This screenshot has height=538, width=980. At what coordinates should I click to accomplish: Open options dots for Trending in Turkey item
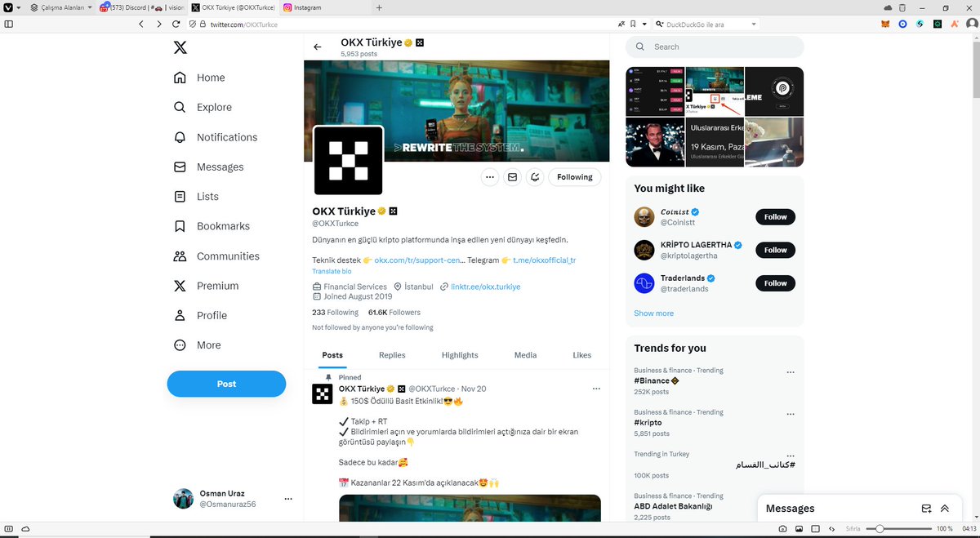click(x=790, y=456)
